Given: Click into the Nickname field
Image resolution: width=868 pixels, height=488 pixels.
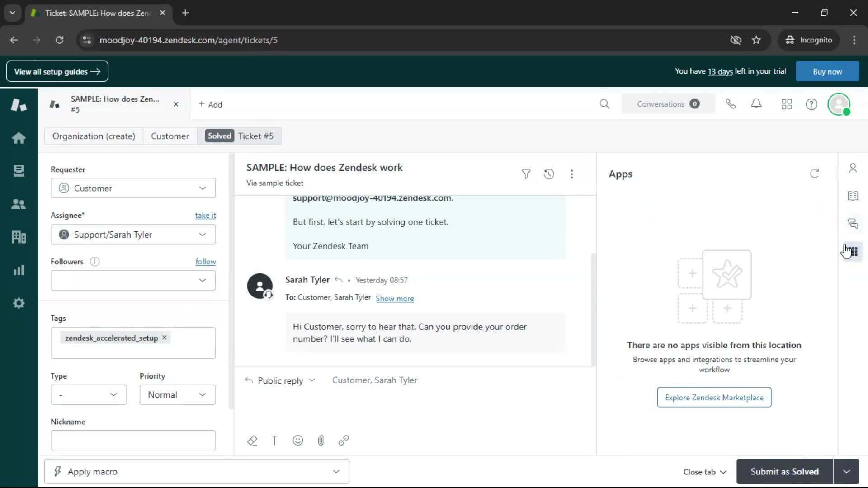Looking at the screenshot, I should [133, 440].
